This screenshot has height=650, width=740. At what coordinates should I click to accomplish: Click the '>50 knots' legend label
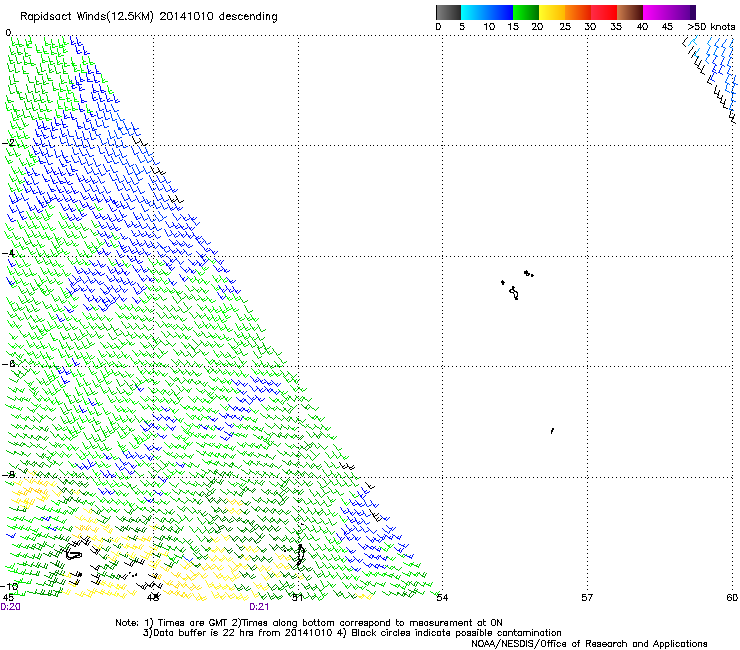(x=711, y=27)
